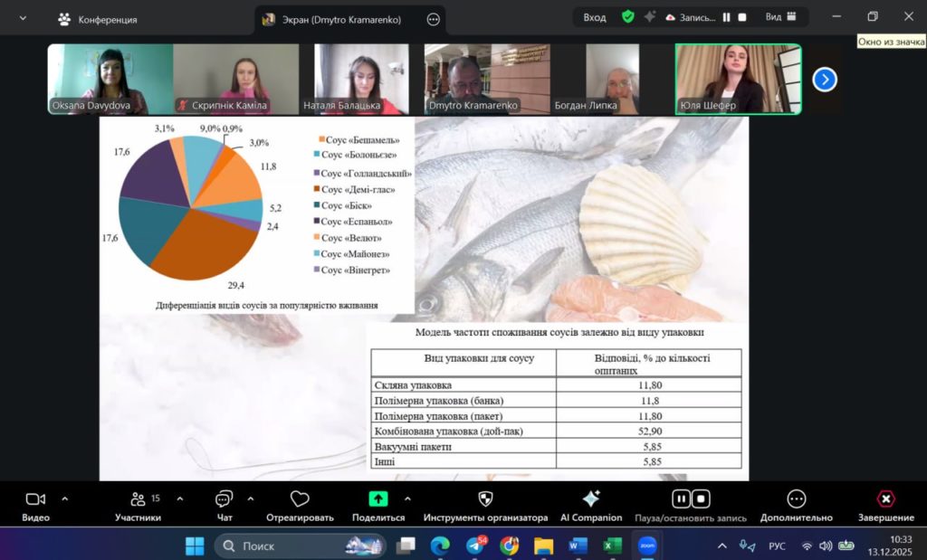Open the Вид view layout menu
Image resolution: width=927 pixels, height=560 pixels.
pos(780,16)
